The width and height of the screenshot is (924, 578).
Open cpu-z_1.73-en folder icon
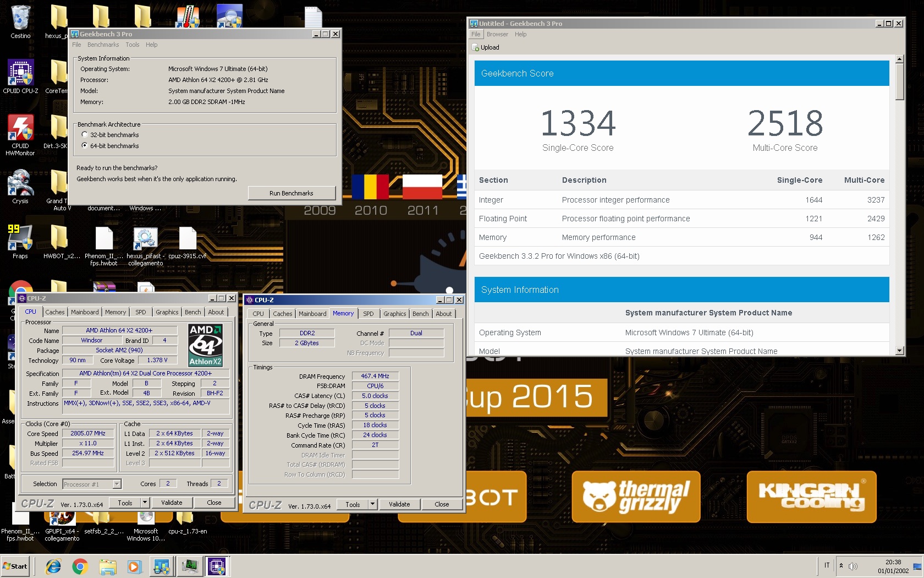(188, 524)
